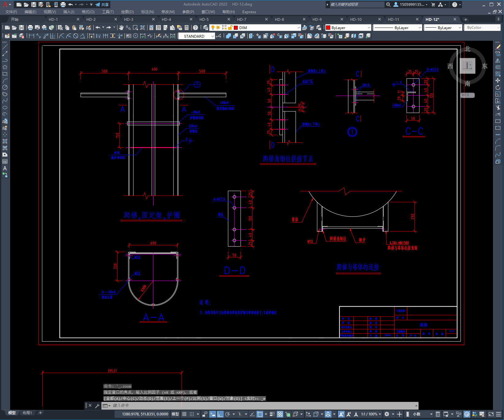Toggle transparency display in the status bar
The image size is (504, 420).
click(x=280, y=414)
